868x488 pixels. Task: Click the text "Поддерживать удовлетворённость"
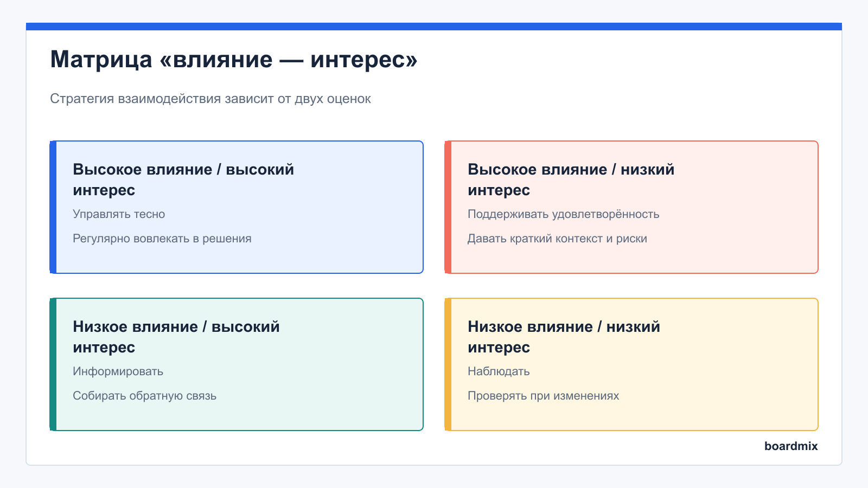564,214
